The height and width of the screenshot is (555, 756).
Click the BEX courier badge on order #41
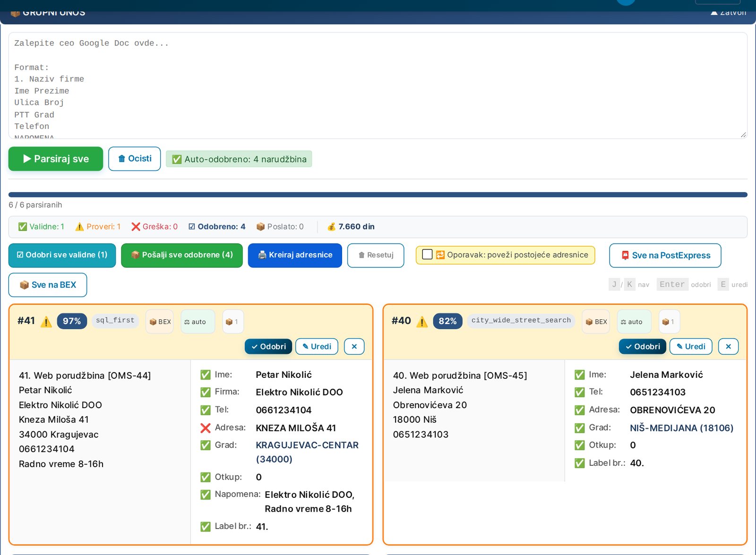click(160, 322)
